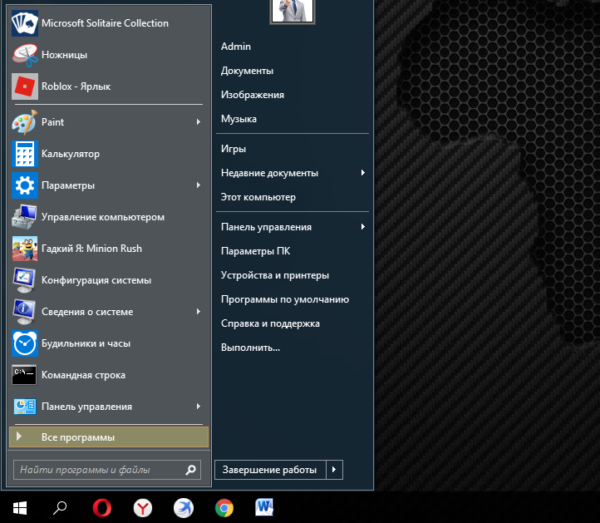Screen dimensions: 600x523
Task: Launch Google Chrome from the taskbar
Action: pos(224,508)
